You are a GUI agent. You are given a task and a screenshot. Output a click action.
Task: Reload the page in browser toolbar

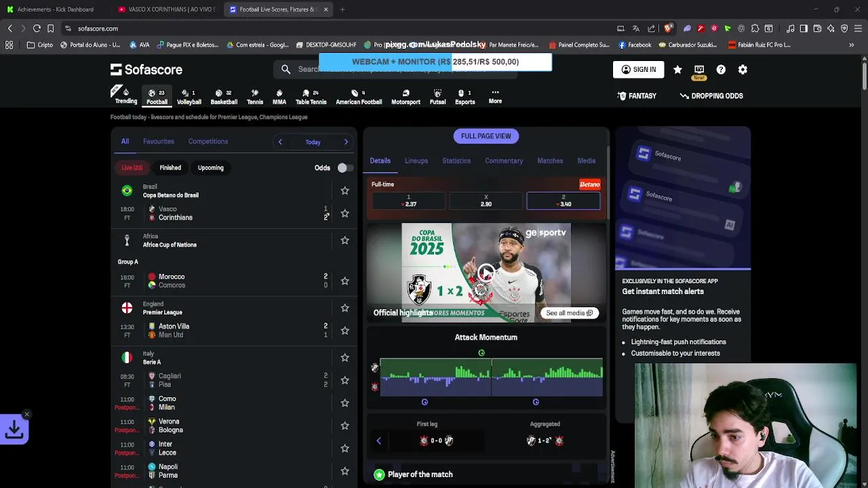click(37, 28)
